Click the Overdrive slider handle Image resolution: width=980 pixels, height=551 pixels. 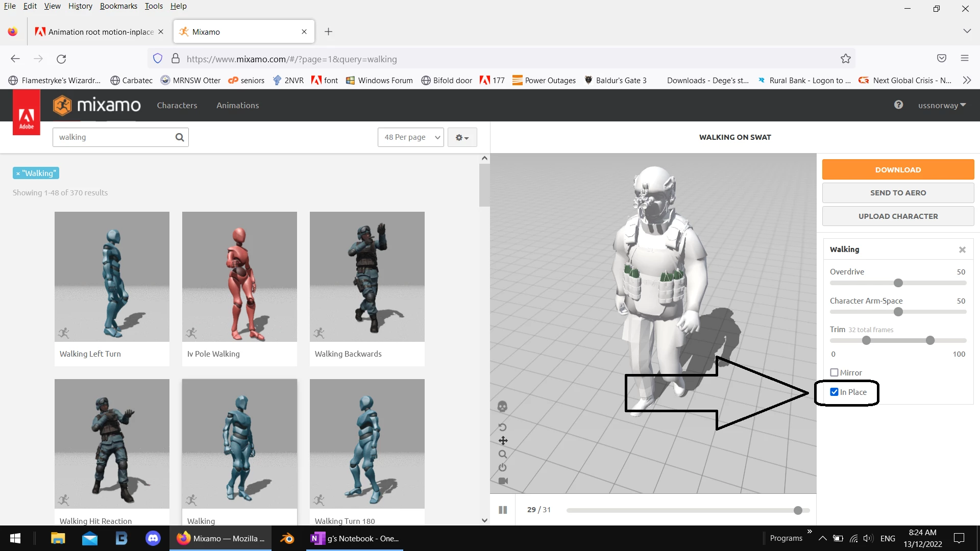click(x=898, y=283)
